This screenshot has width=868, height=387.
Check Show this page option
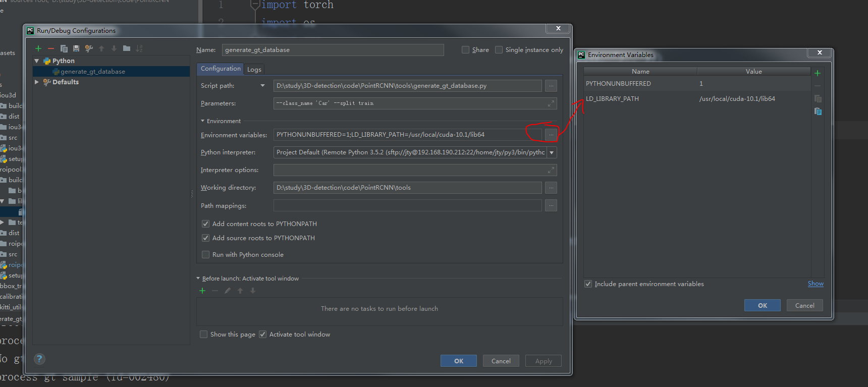click(x=203, y=334)
